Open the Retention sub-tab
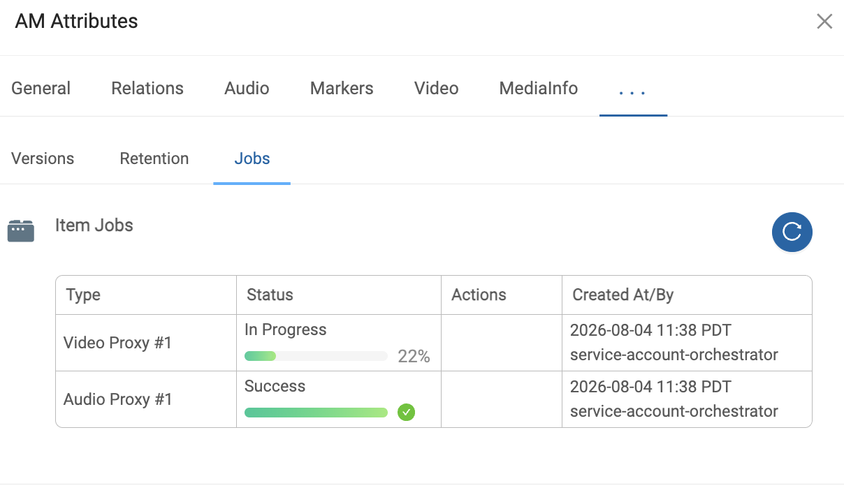 coord(154,158)
